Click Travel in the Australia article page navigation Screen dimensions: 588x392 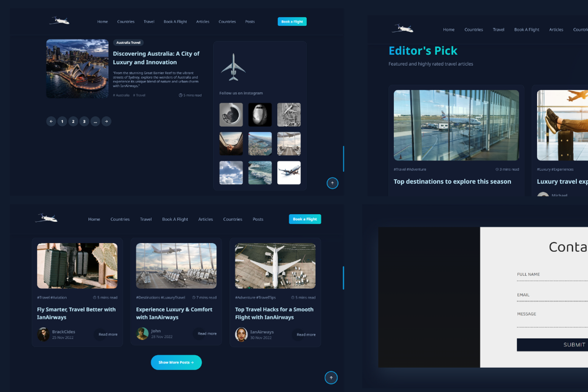pos(149,22)
